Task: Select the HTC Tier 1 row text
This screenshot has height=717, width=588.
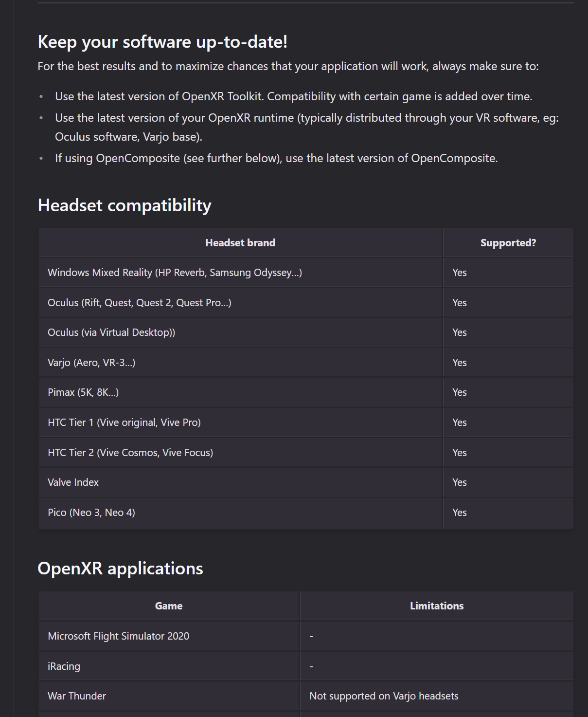Action: (124, 423)
